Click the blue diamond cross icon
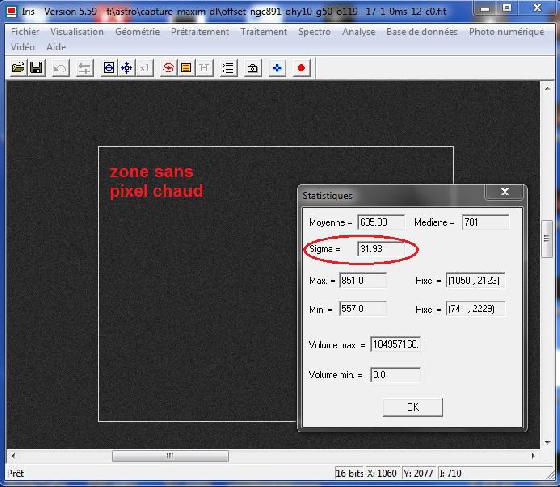 [x=277, y=67]
